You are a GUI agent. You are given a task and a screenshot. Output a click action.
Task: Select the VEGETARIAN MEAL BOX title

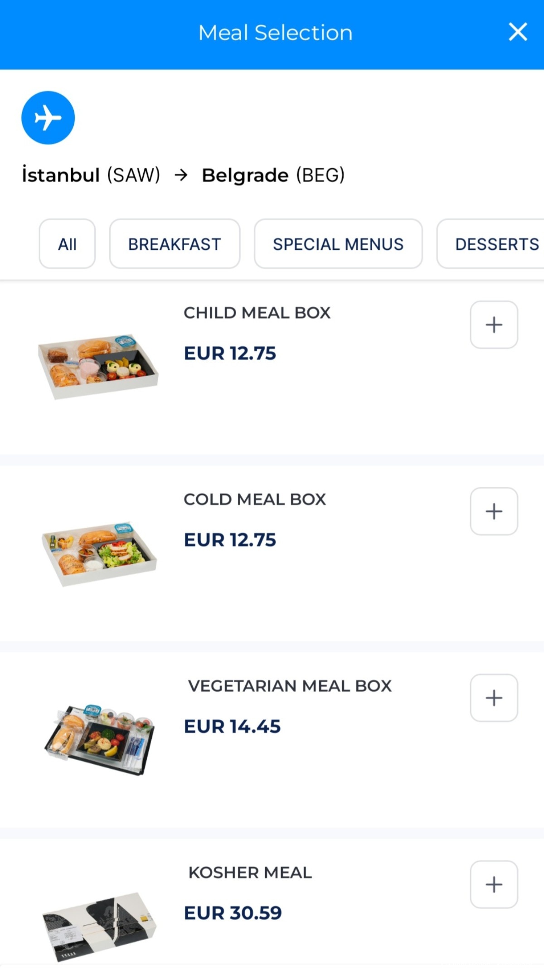point(290,686)
